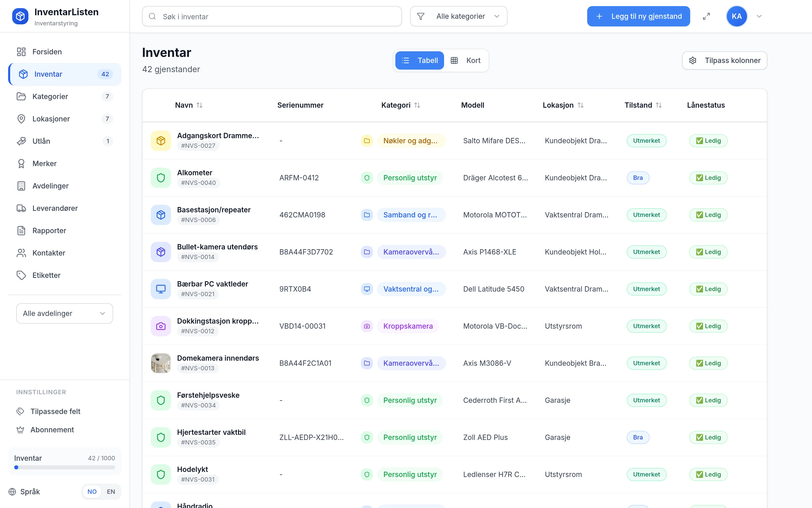Click the filter funnel icon
The height and width of the screenshot is (508, 812).
[x=420, y=16]
